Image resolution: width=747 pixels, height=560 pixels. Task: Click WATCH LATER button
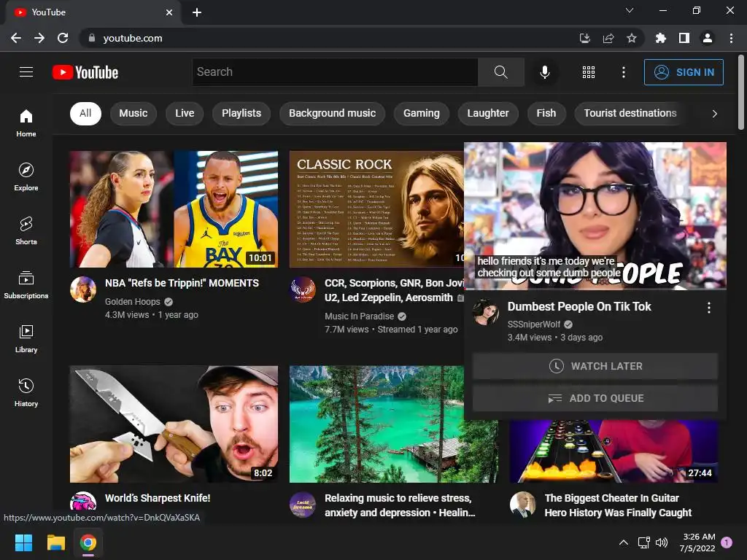click(x=595, y=366)
